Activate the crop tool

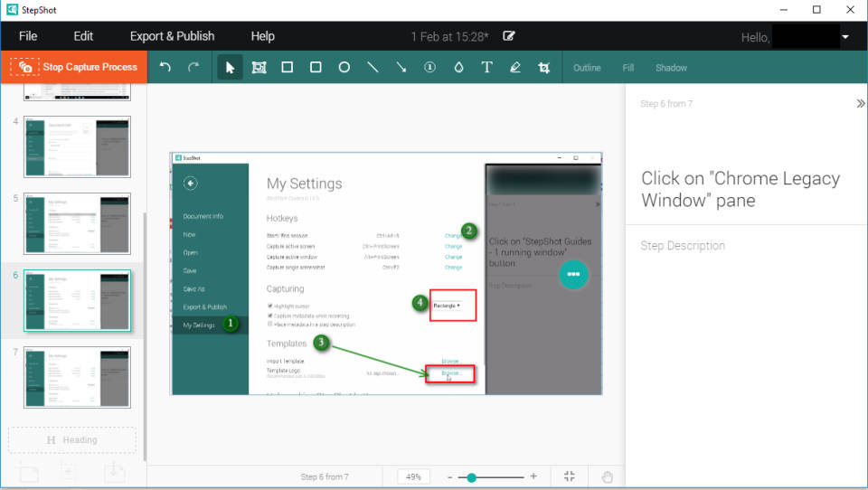point(543,68)
